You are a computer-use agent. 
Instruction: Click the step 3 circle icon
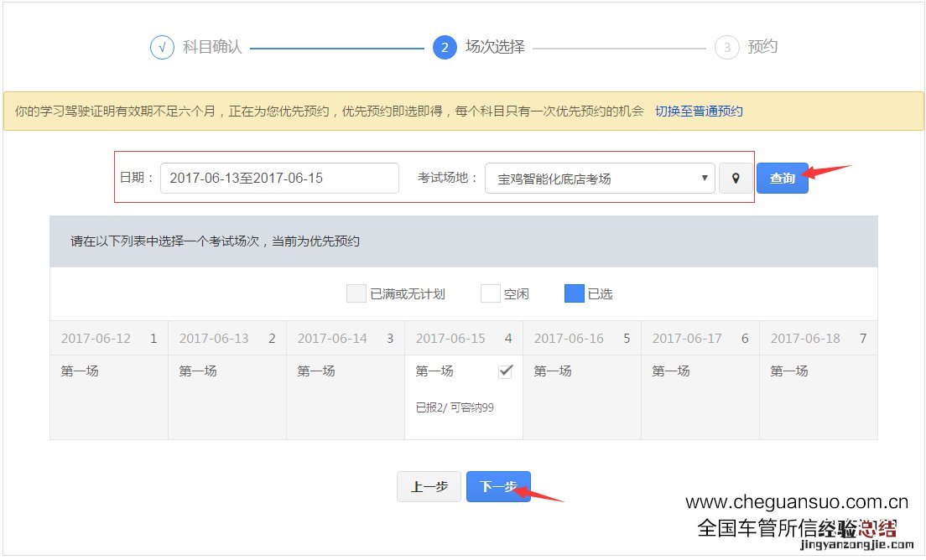click(726, 48)
